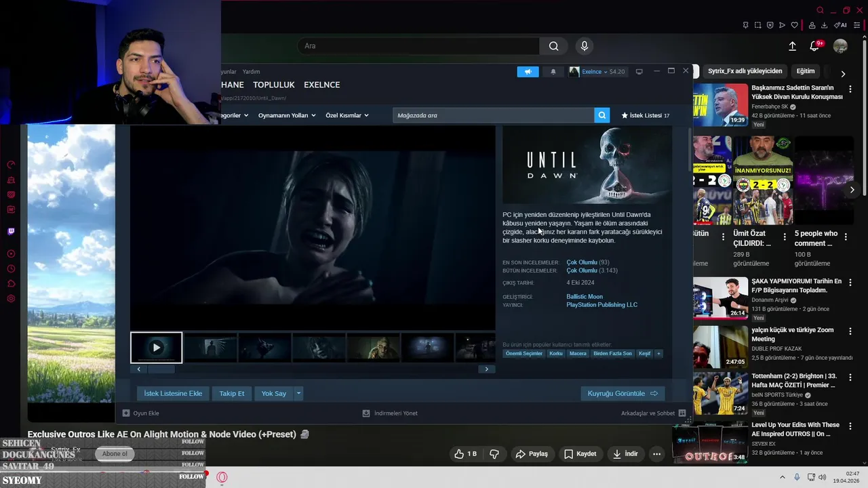
Task: Click the browser snapshot icon in Opera toolbar
Action: 757,25
